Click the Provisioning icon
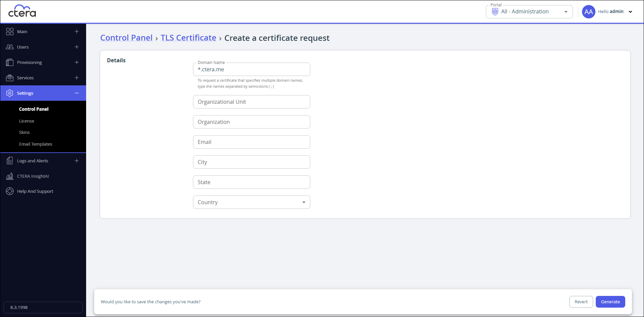Image resolution: width=644 pixels, height=317 pixels. 10,62
